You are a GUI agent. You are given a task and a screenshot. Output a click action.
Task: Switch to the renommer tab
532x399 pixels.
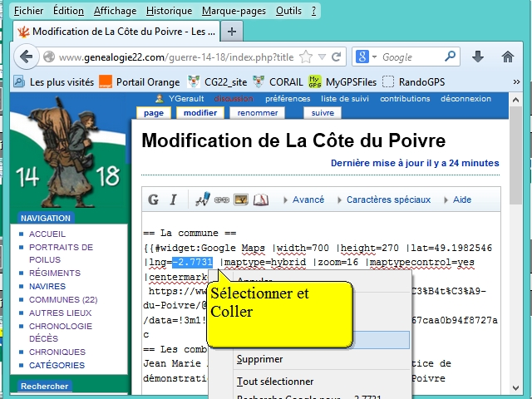[258, 113]
